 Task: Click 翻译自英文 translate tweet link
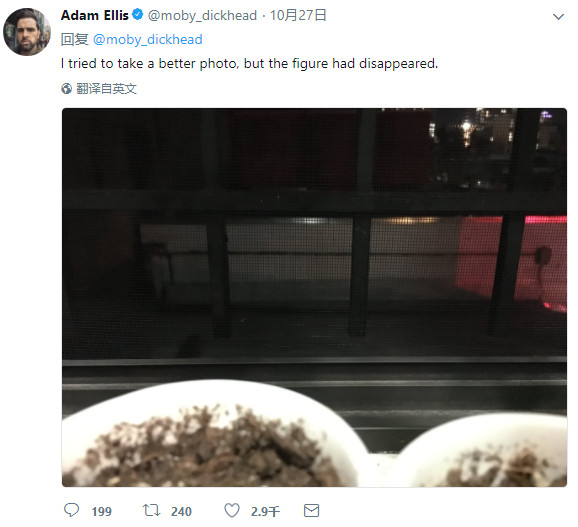coord(106,88)
